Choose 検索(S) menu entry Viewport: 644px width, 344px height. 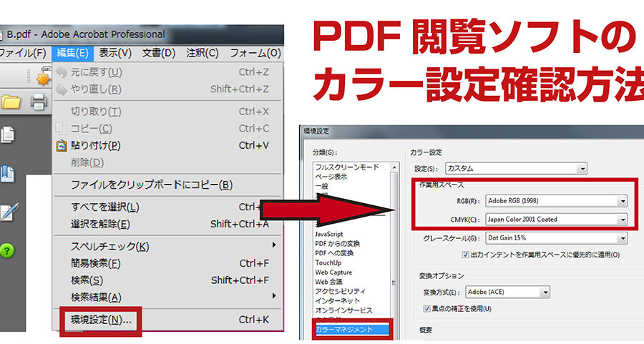coord(168,280)
